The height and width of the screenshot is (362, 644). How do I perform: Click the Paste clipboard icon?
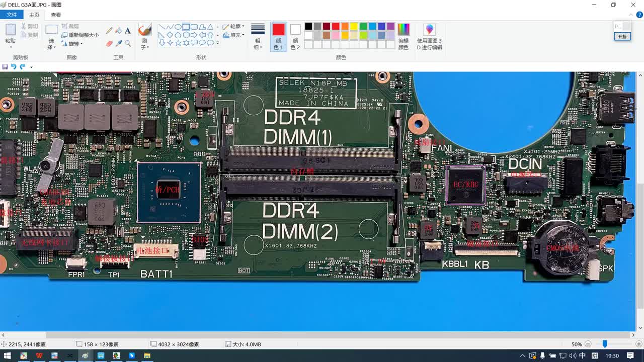coord(11,30)
